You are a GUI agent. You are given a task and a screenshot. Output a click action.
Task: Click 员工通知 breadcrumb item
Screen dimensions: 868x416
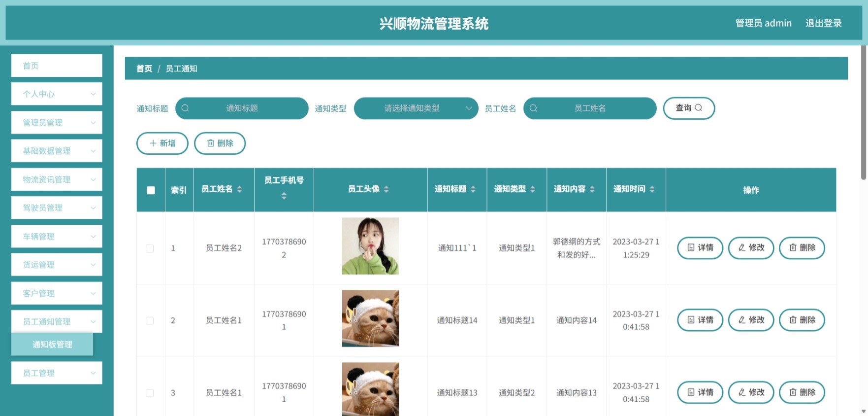point(181,69)
